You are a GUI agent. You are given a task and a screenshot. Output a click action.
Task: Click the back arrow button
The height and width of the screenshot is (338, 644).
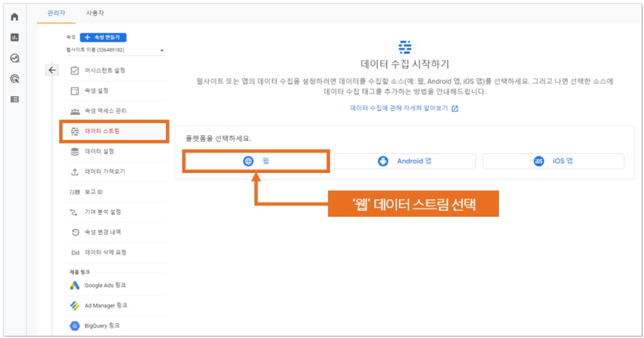pos(52,70)
